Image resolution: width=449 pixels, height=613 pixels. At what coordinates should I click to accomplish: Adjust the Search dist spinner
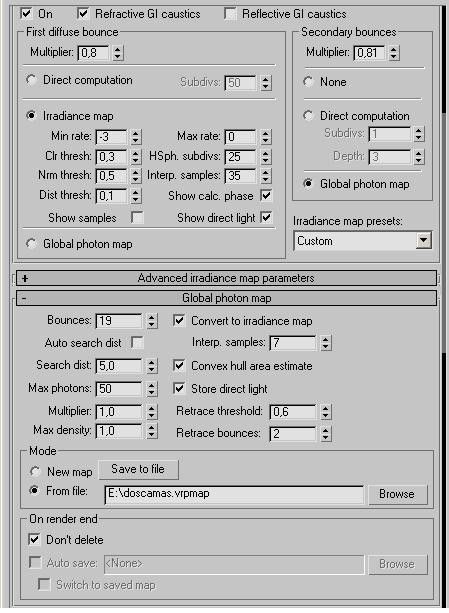(x=152, y=366)
